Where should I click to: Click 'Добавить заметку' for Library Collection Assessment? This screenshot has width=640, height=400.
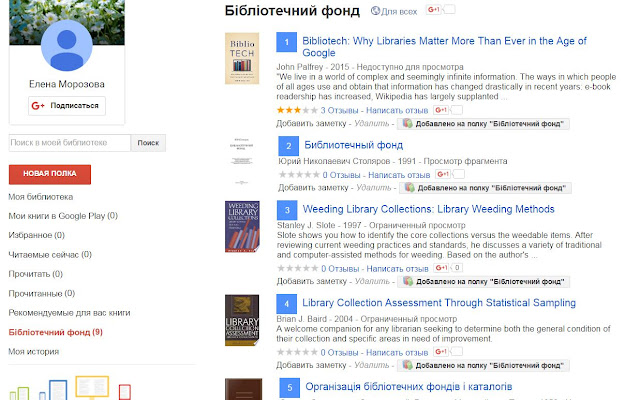311,365
